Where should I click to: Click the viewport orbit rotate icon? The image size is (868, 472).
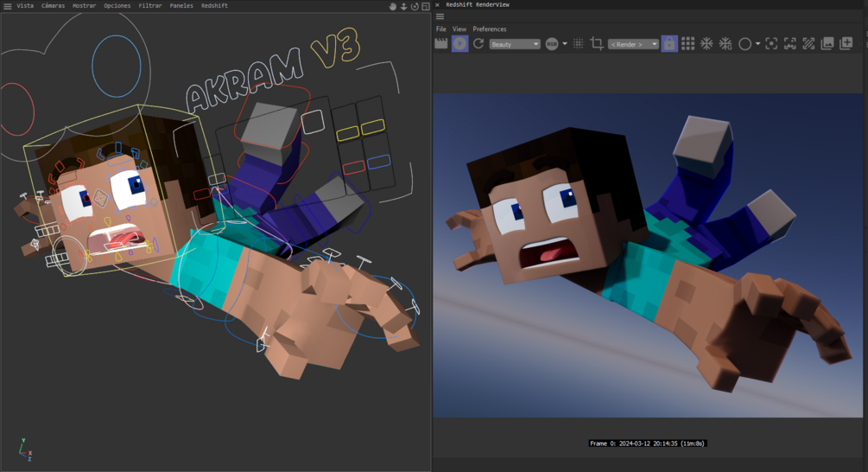(415, 7)
